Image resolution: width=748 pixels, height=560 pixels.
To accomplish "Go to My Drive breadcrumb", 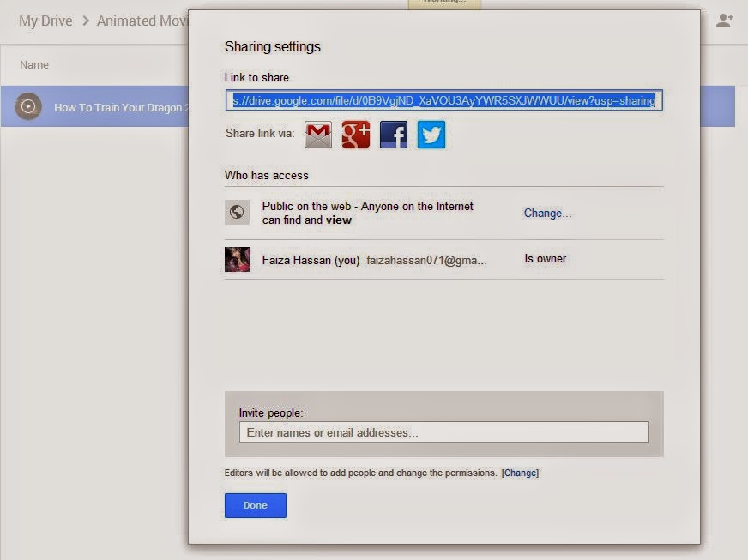I will [x=45, y=21].
